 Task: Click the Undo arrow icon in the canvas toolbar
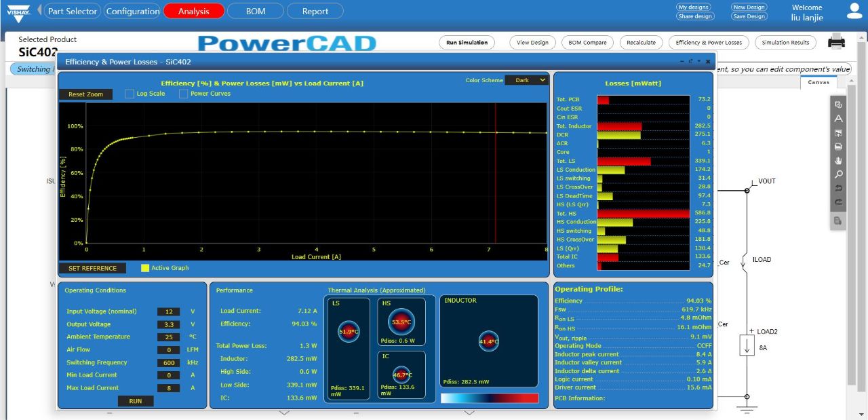coord(839,189)
